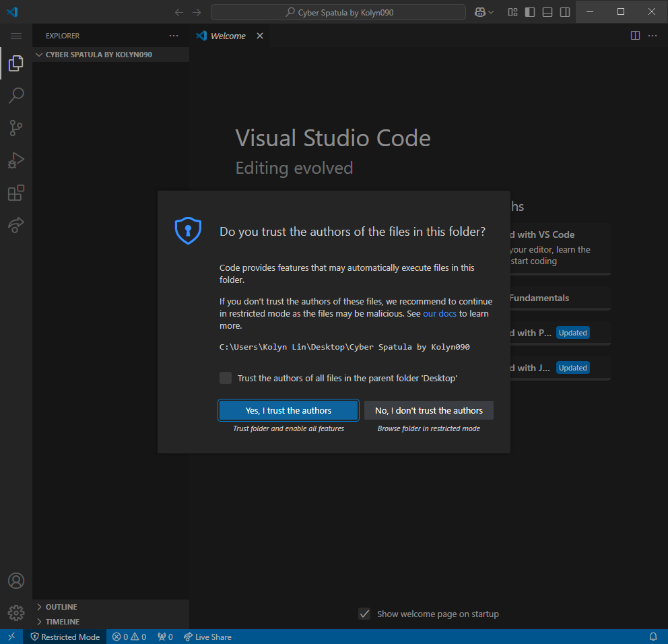Open the Search view in activity bar
This screenshot has width=668, height=644.
tap(16, 96)
